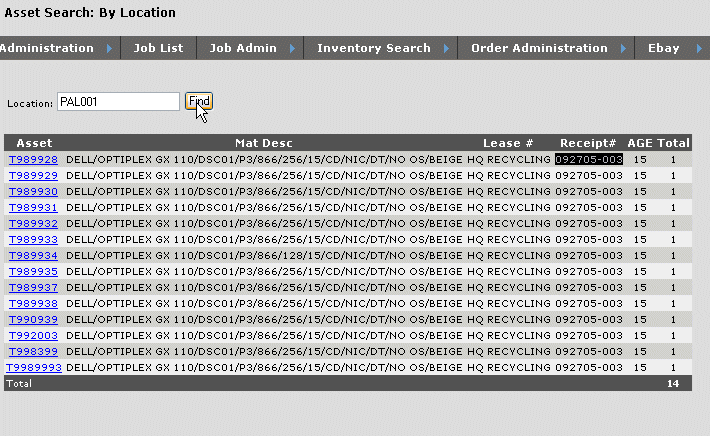Open asset link T989930
The image size is (710, 436).
(x=34, y=192)
